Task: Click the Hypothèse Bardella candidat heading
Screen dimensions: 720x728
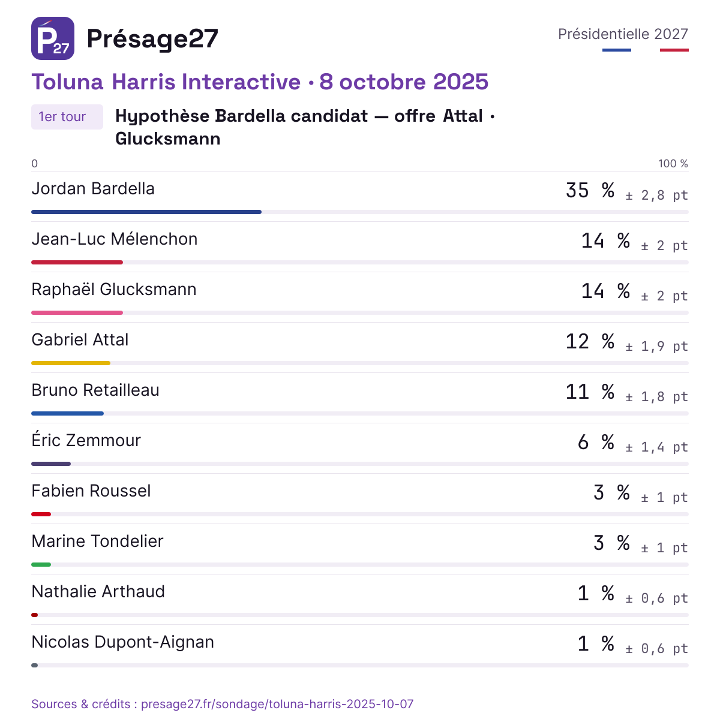Action: (x=305, y=127)
